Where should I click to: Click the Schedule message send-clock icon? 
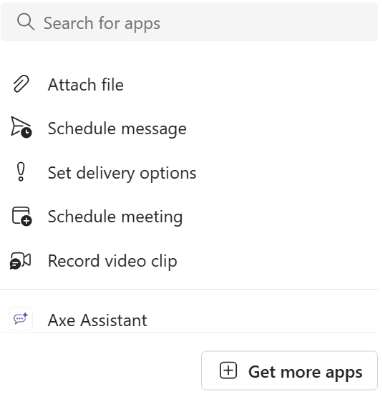tap(21, 127)
